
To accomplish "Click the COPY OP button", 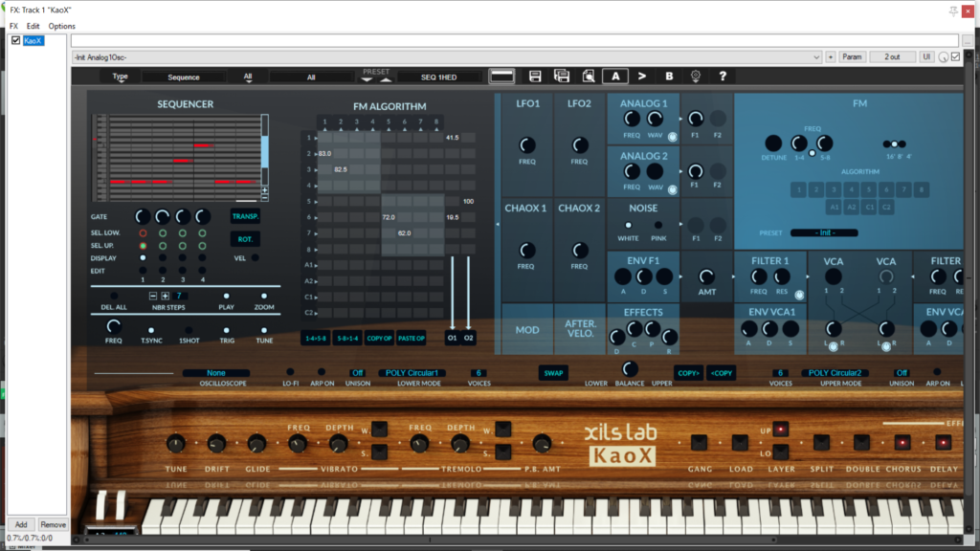I will pos(379,338).
